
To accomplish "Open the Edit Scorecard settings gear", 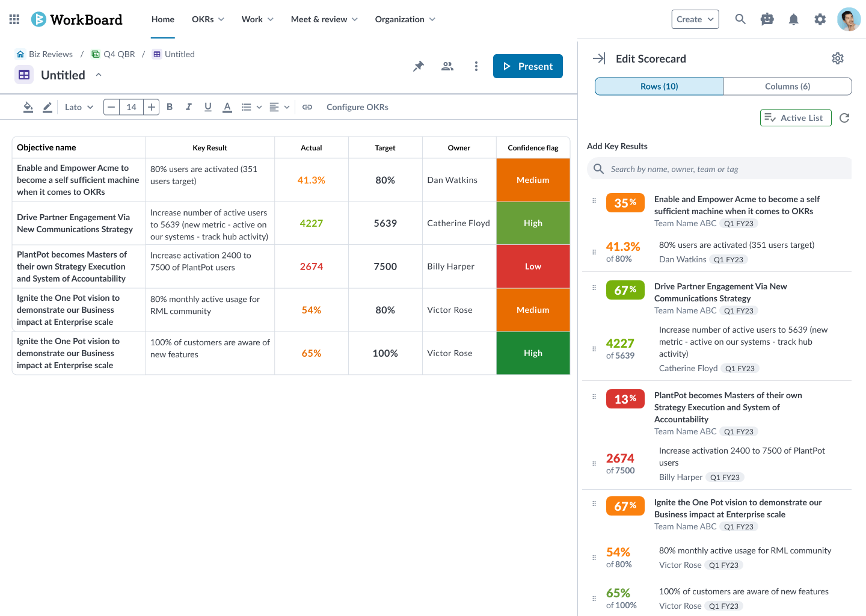I will tap(838, 58).
